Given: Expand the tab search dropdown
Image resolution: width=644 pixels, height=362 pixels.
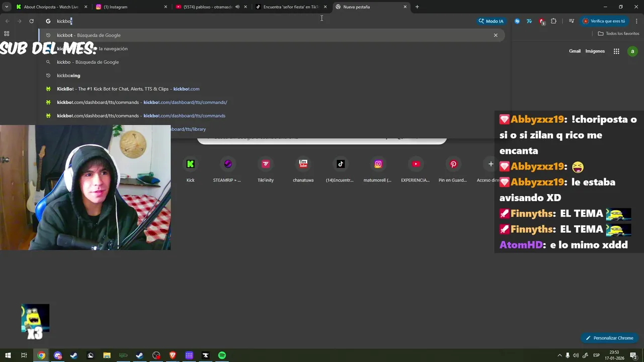Looking at the screenshot, I should [7, 7].
